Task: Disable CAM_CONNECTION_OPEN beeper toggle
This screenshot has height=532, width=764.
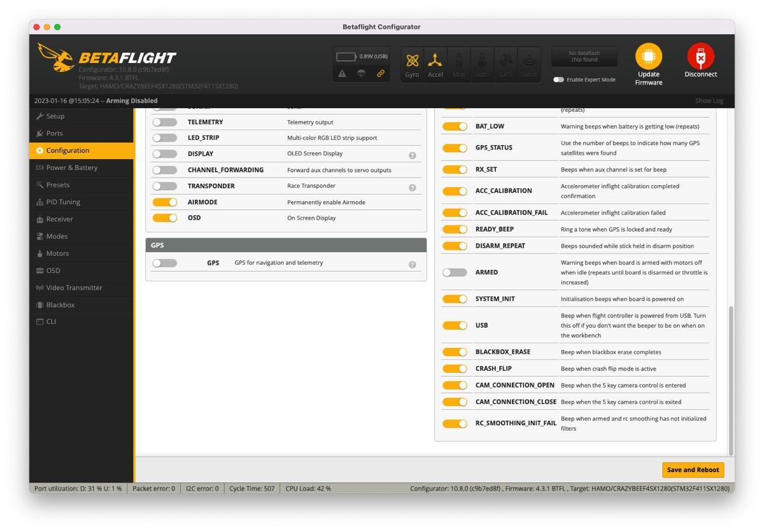Action: (x=455, y=385)
